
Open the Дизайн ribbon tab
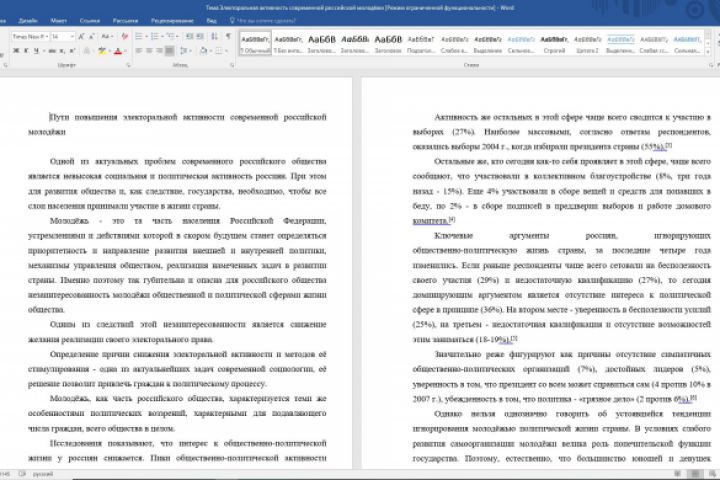(28, 21)
